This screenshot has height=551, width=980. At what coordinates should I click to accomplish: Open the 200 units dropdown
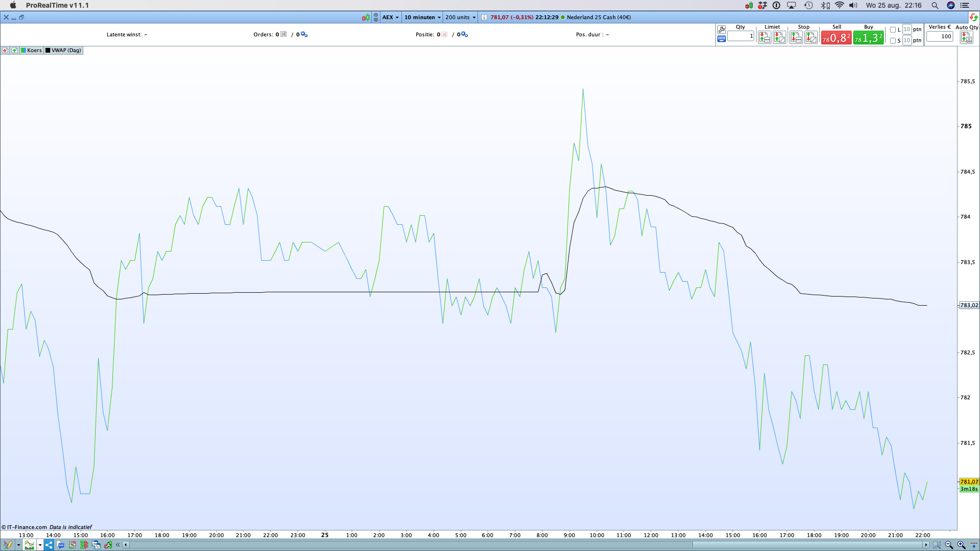point(460,17)
